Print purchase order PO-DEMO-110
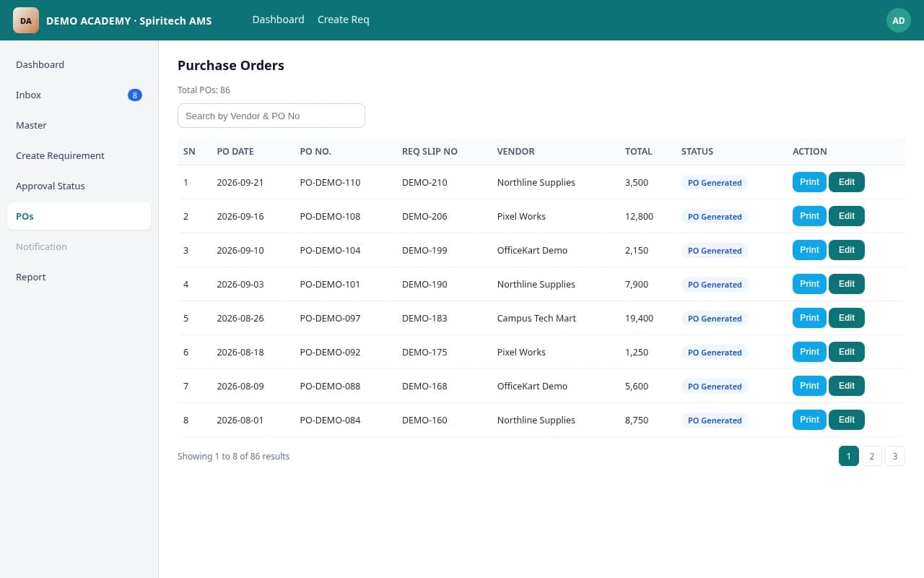The width and height of the screenshot is (924, 578). 809,182
